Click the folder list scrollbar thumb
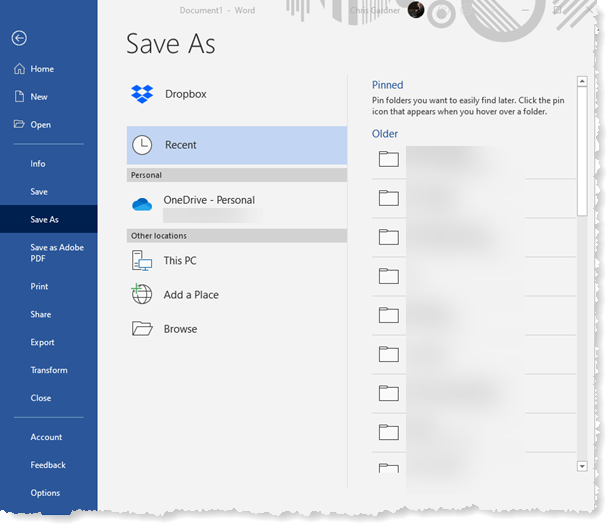Screen dimensions: 615x531 point(582,151)
